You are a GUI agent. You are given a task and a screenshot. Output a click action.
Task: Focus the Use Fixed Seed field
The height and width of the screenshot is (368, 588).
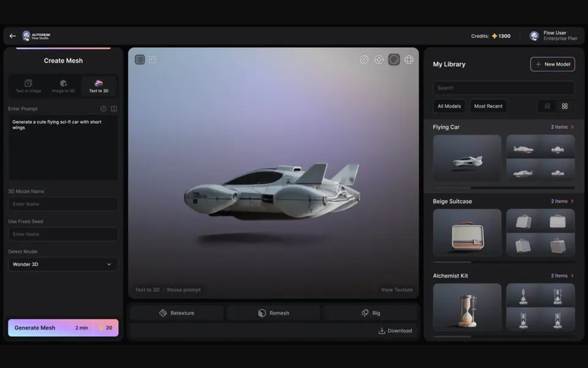(63, 234)
